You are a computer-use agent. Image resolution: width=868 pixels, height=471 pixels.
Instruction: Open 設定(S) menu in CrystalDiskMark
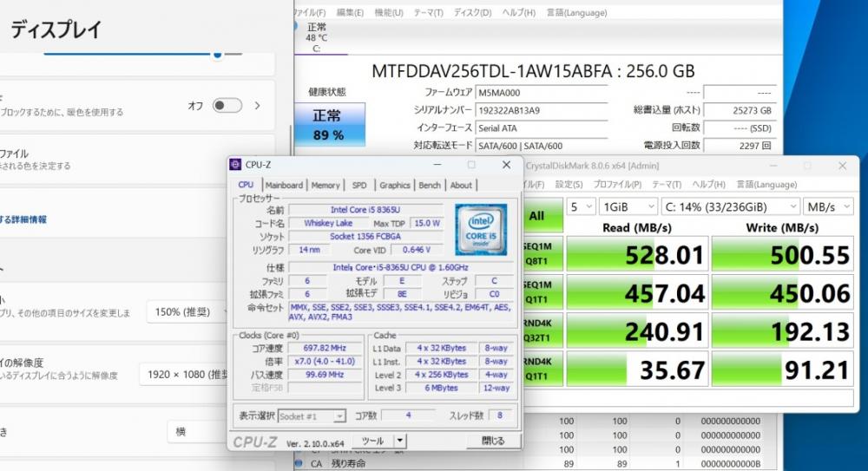pyautogui.click(x=569, y=184)
